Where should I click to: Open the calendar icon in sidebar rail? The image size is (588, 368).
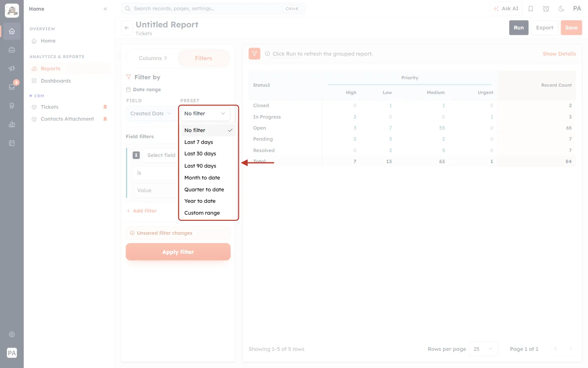click(12, 143)
